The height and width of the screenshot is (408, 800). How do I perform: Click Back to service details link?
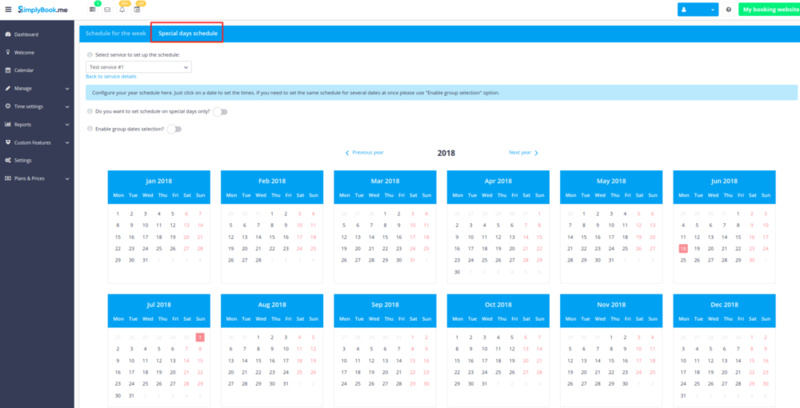[110, 76]
